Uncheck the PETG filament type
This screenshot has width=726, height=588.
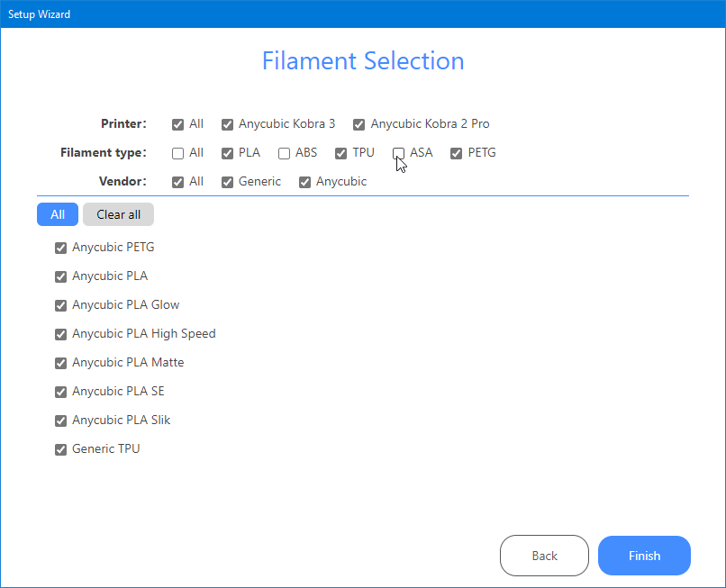pyautogui.click(x=457, y=153)
